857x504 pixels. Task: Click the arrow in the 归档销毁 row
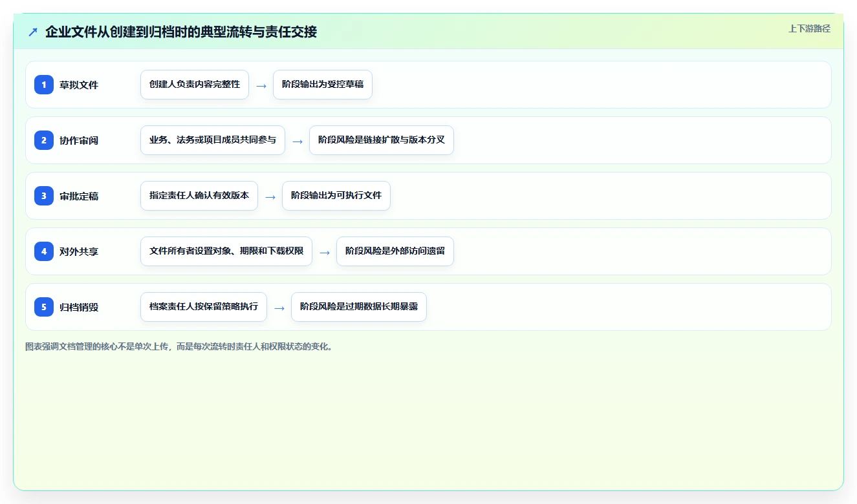pos(279,308)
